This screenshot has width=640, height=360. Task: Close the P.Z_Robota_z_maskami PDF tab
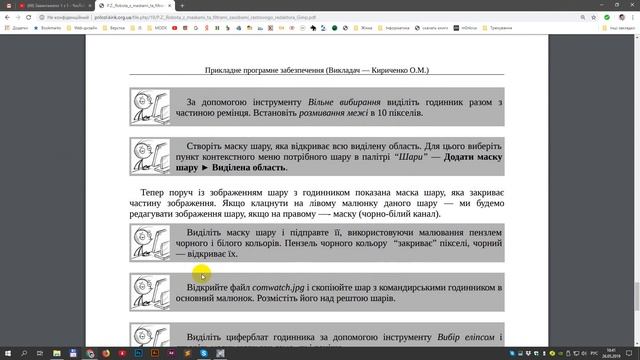169,6
